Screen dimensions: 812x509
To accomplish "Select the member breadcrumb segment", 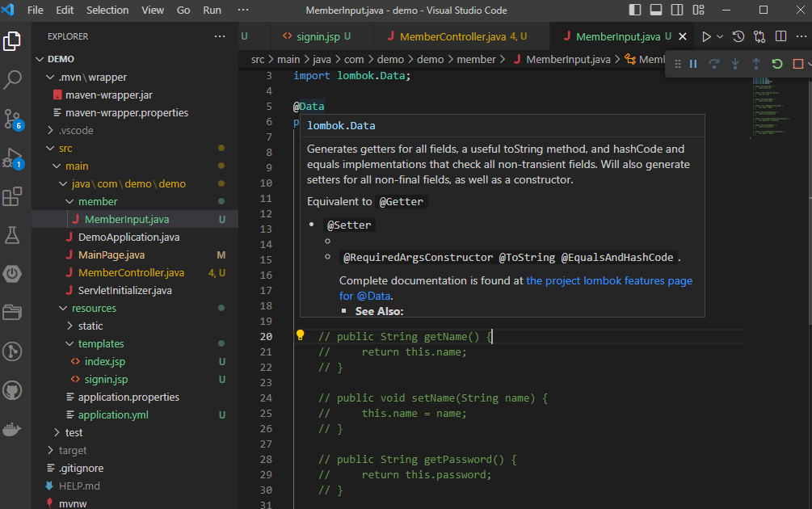I will click(476, 60).
